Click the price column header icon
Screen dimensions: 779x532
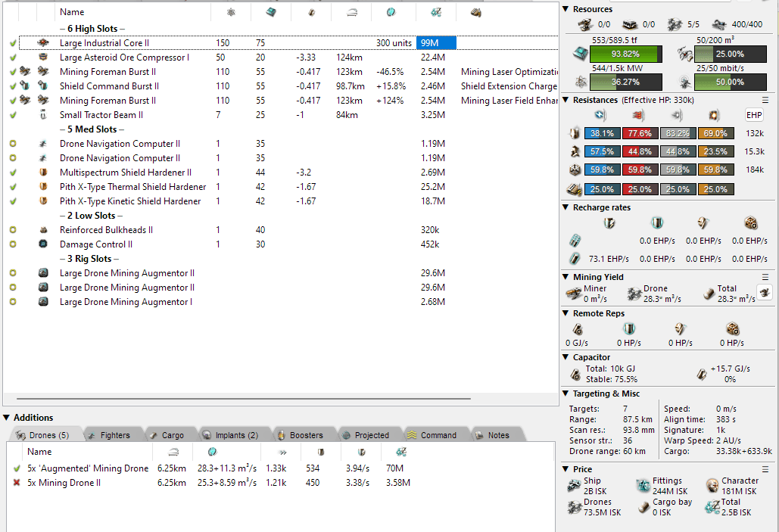pyautogui.click(x=435, y=12)
